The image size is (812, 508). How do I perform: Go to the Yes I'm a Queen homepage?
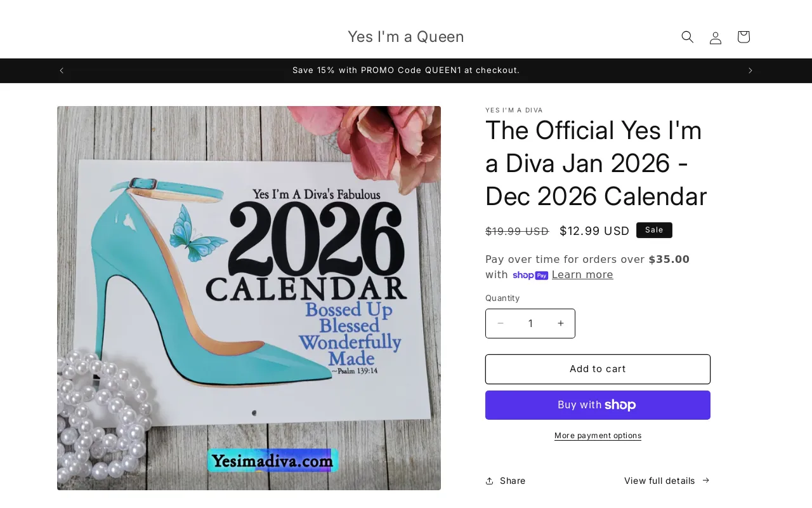[x=405, y=36]
